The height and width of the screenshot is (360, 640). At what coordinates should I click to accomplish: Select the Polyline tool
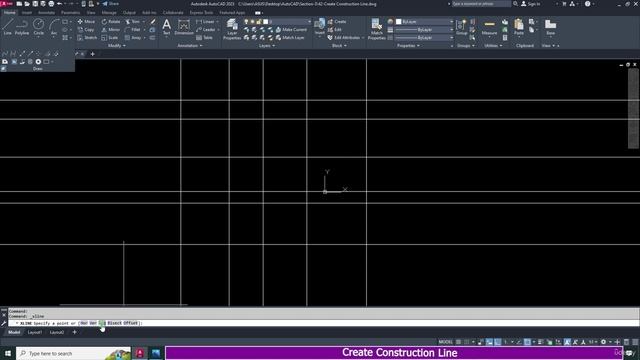tap(22, 27)
